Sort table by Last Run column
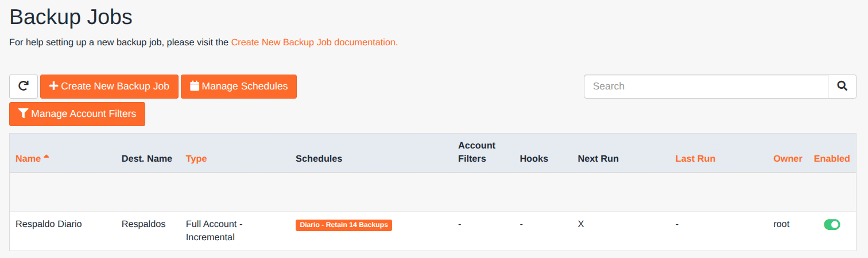The width and height of the screenshot is (868, 258). coord(695,159)
